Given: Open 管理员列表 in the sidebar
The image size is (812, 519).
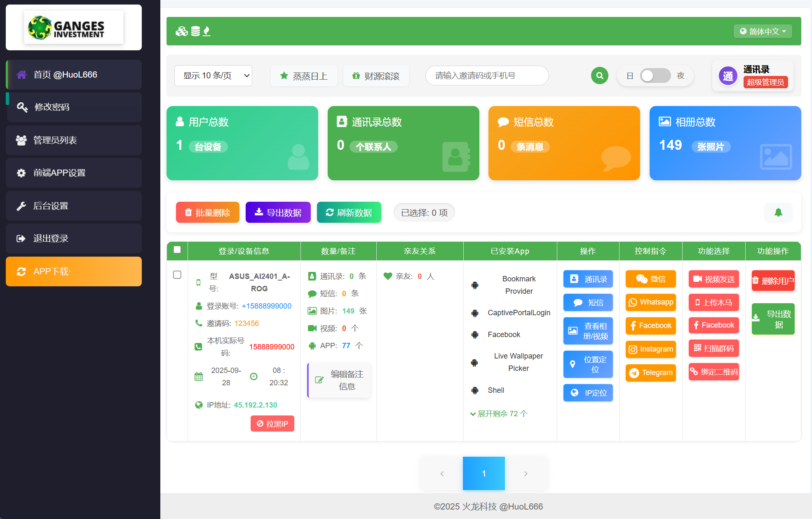Looking at the screenshot, I should (x=74, y=140).
